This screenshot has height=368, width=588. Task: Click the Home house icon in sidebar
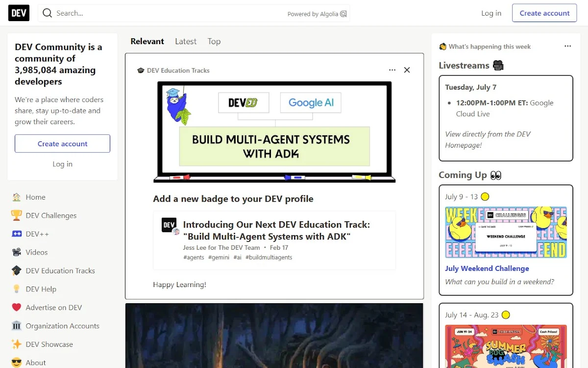(17, 197)
